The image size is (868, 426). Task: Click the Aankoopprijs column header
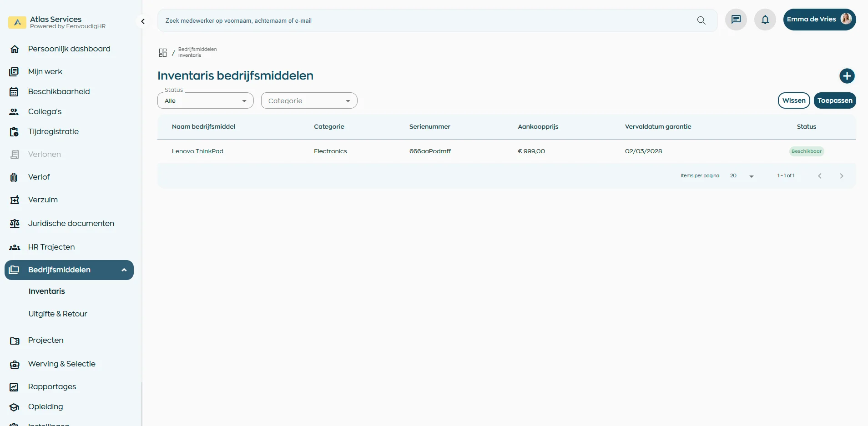(538, 127)
